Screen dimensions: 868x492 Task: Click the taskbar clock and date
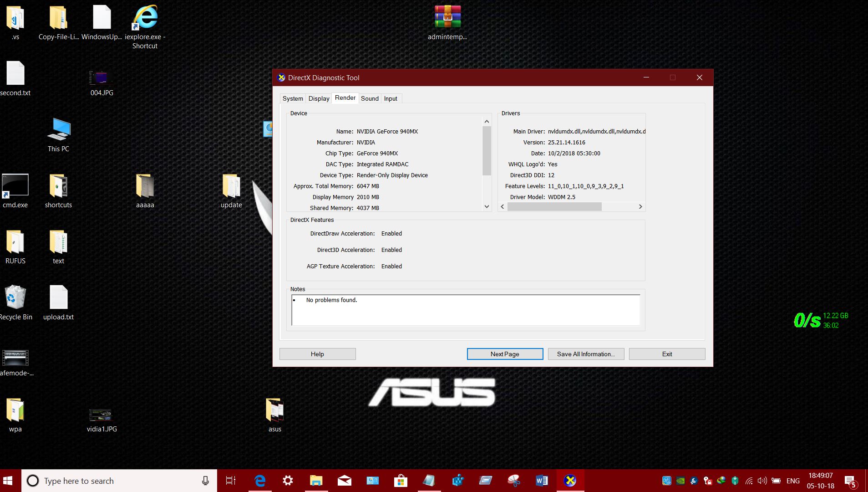coord(821,481)
